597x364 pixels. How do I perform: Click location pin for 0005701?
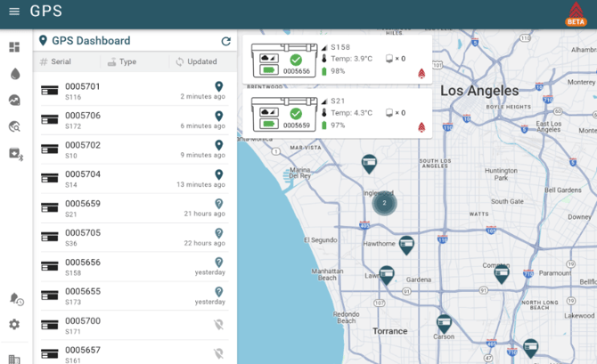pyautogui.click(x=219, y=86)
